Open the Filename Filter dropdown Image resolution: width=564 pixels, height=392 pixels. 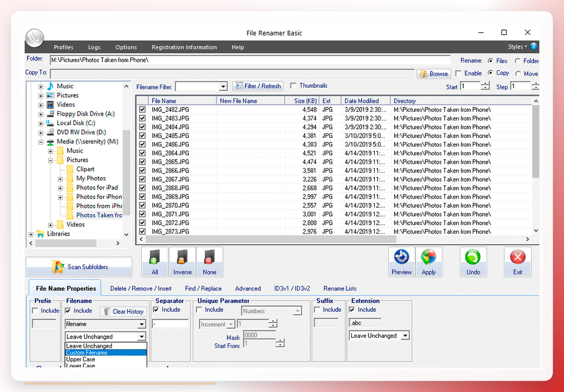(223, 87)
